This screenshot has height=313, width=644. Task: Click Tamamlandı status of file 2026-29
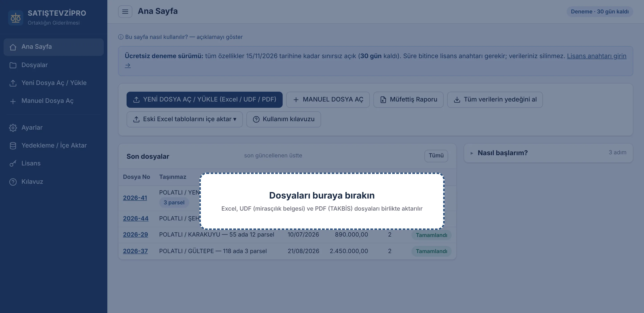coord(431,235)
